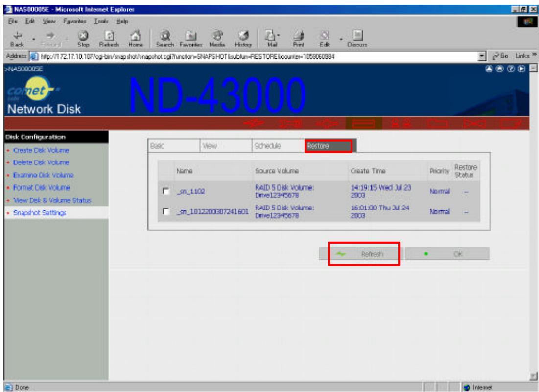Click the Mail toolbar icon
This screenshot has width=539, height=392.
(271, 39)
